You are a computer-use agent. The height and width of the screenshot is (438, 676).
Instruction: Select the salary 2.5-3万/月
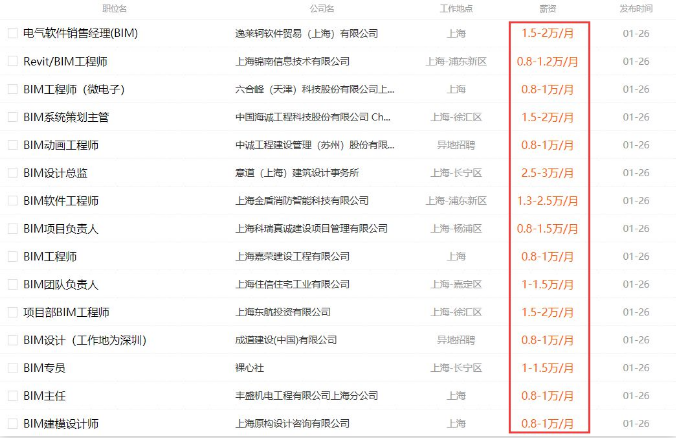tap(548, 173)
